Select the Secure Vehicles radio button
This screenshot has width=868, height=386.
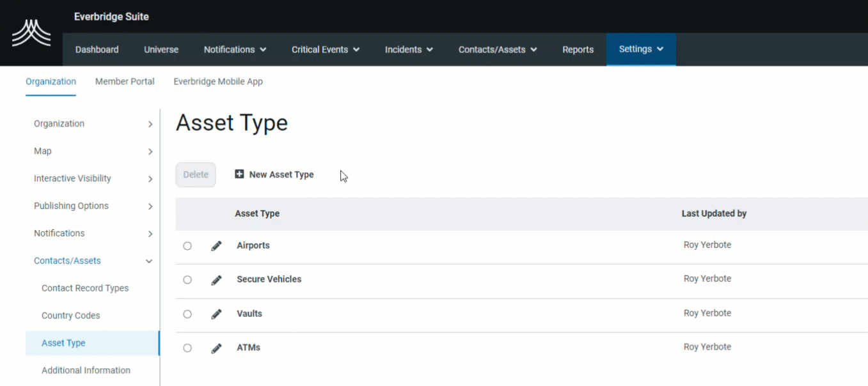[x=187, y=280]
